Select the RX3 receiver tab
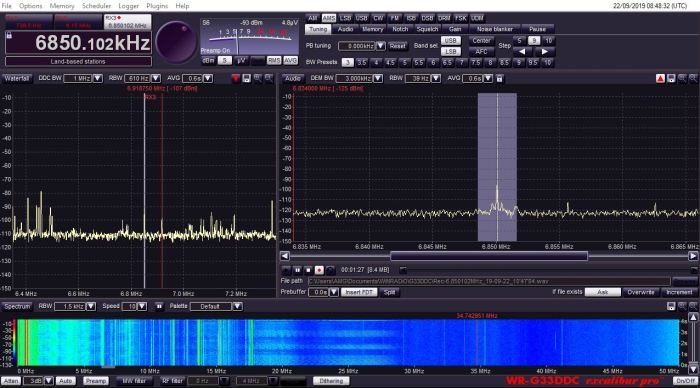The image size is (700, 388). point(127,21)
